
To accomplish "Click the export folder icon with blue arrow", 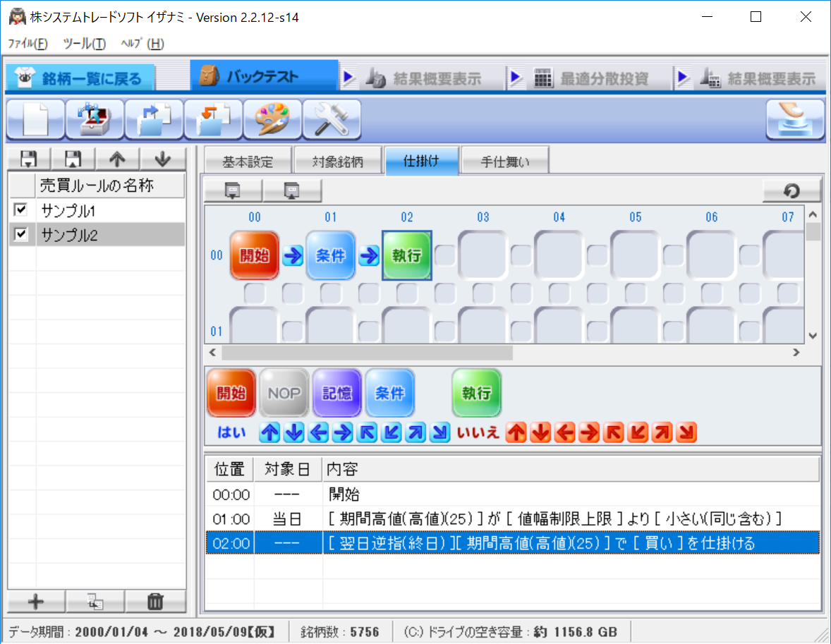I will pos(154,120).
